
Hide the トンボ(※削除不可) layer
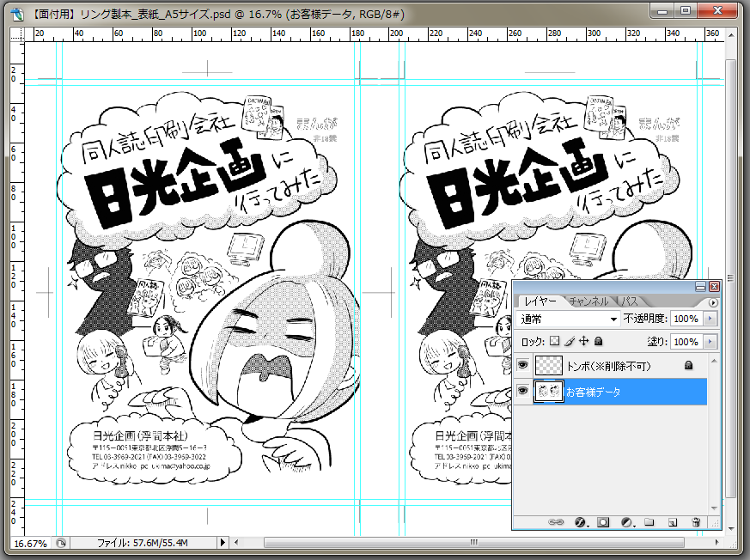[x=522, y=365]
